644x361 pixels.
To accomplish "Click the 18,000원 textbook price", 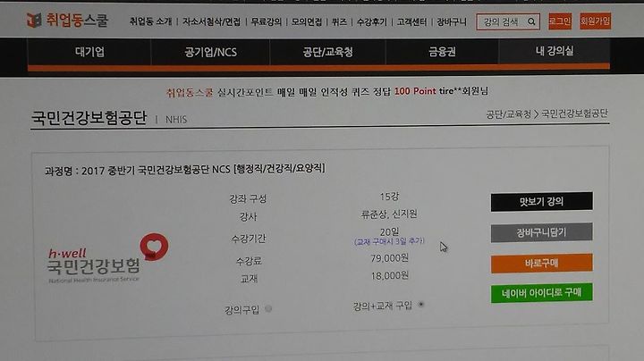I will [x=389, y=276].
